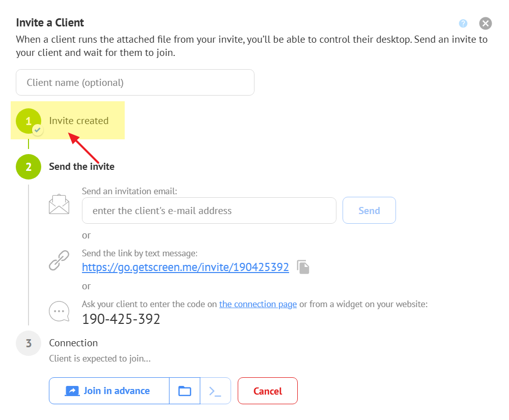Viewport: 509px width, 420px height.
Task: Click the step 3 gray circle
Action: pos(29,343)
